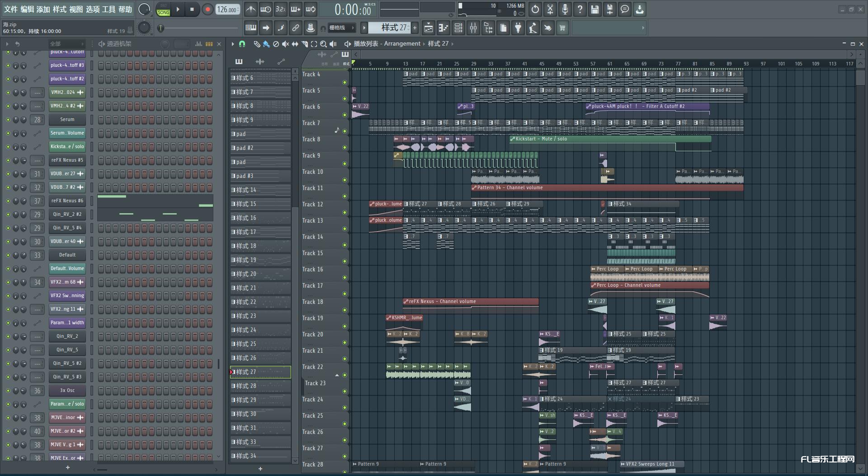This screenshot has height=476, width=868.
Task: Click the Default channel button
Action: click(x=67, y=255)
